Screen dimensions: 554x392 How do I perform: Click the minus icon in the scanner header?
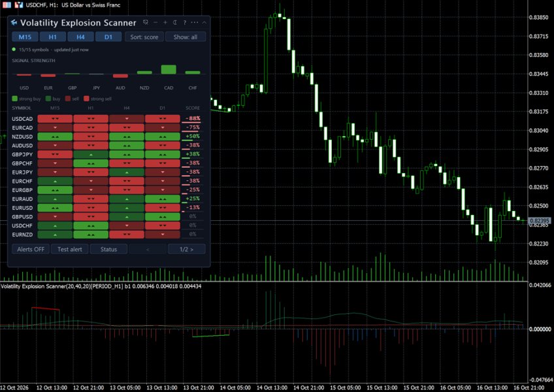[155, 22]
